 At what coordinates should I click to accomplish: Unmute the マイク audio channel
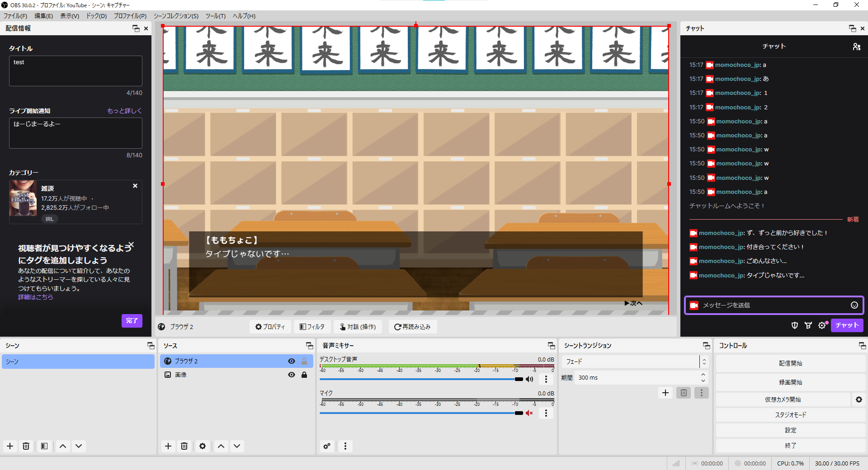(x=529, y=413)
